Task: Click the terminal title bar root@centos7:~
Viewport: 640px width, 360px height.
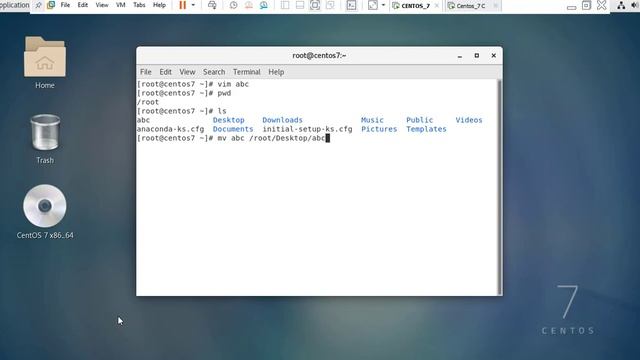Action: coord(319,56)
